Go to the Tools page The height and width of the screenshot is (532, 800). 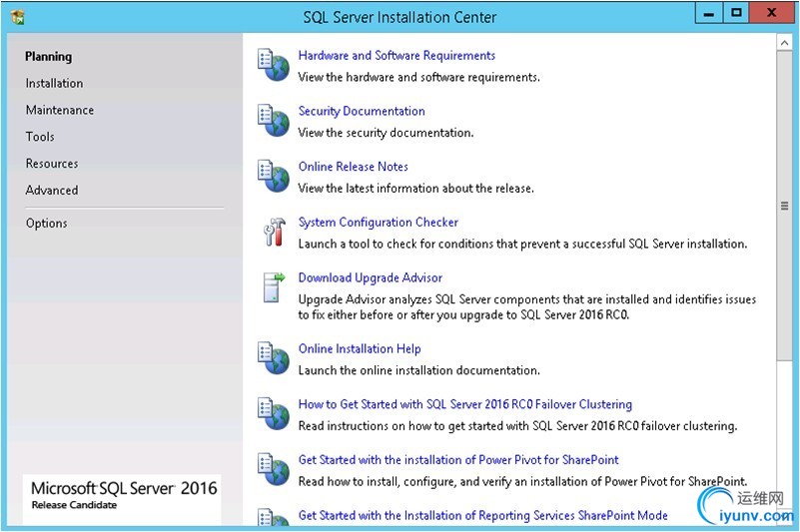[x=40, y=137]
